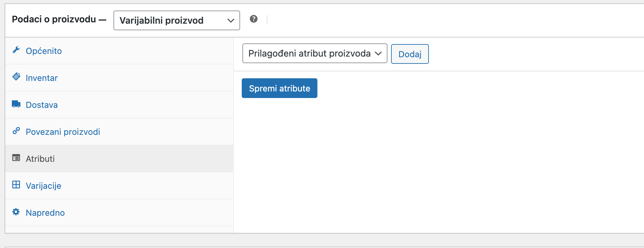The image size is (644, 248).
Task: Click the Dodaj button
Action: tap(409, 54)
